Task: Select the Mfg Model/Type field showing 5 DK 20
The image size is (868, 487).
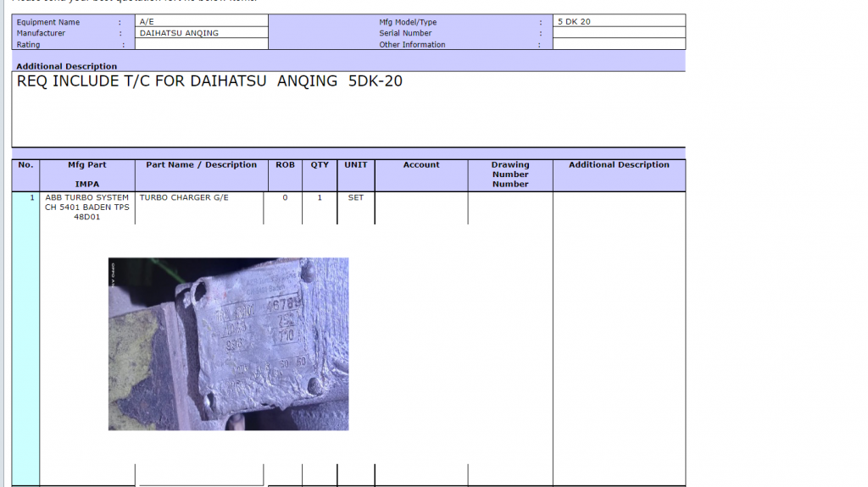Action: tap(619, 21)
